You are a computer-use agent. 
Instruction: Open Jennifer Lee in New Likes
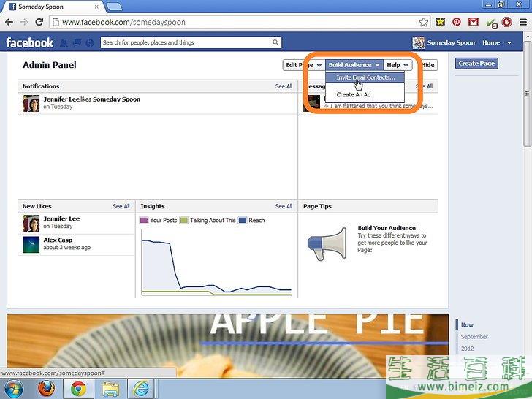[x=61, y=218]
